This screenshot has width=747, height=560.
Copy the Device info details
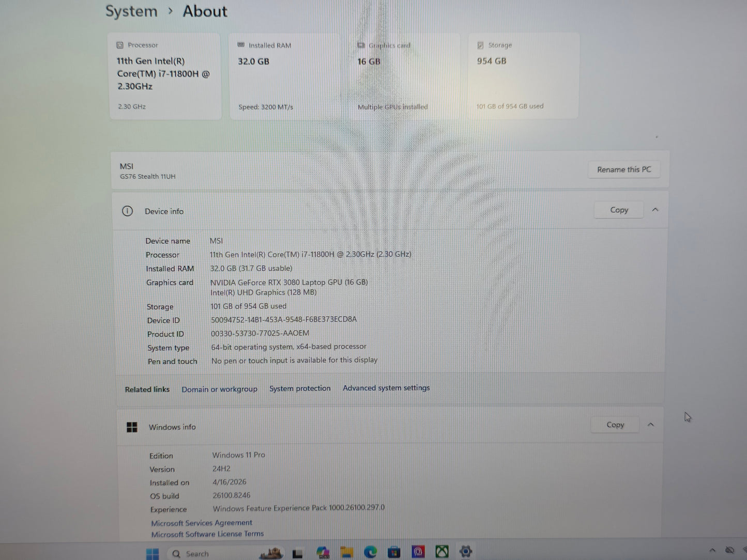(x=619, y=210)
